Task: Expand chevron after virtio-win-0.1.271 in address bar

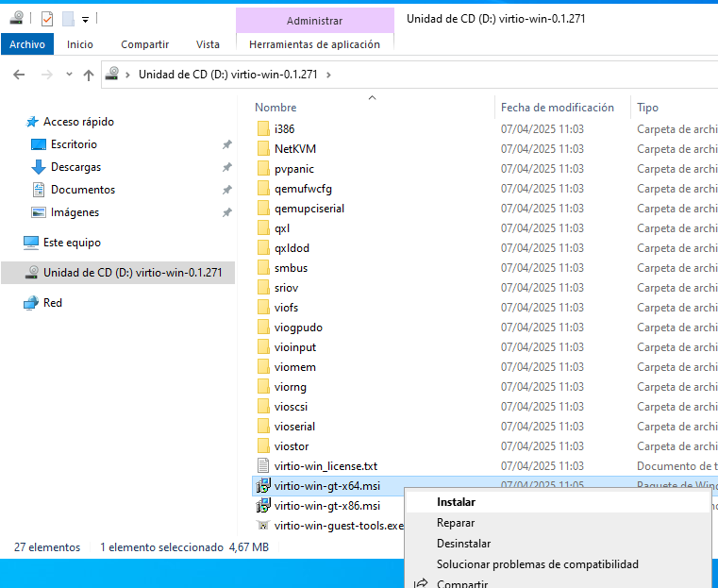Action: pyautogui.click(x=328, y=75)
